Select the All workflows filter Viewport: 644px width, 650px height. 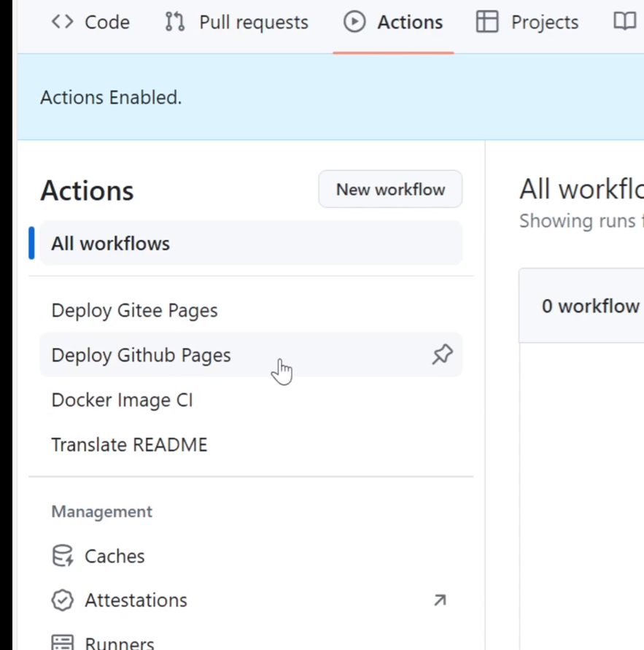click(109, 243)
